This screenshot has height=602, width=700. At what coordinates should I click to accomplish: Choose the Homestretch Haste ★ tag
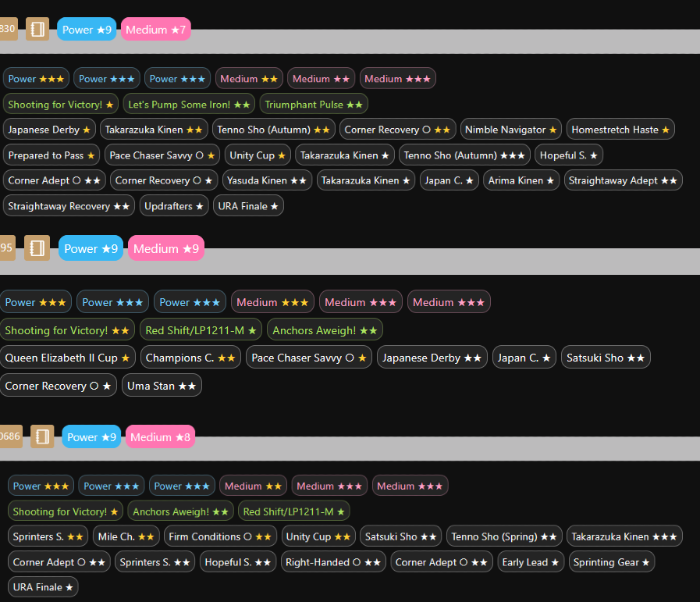tap(620, 130)
